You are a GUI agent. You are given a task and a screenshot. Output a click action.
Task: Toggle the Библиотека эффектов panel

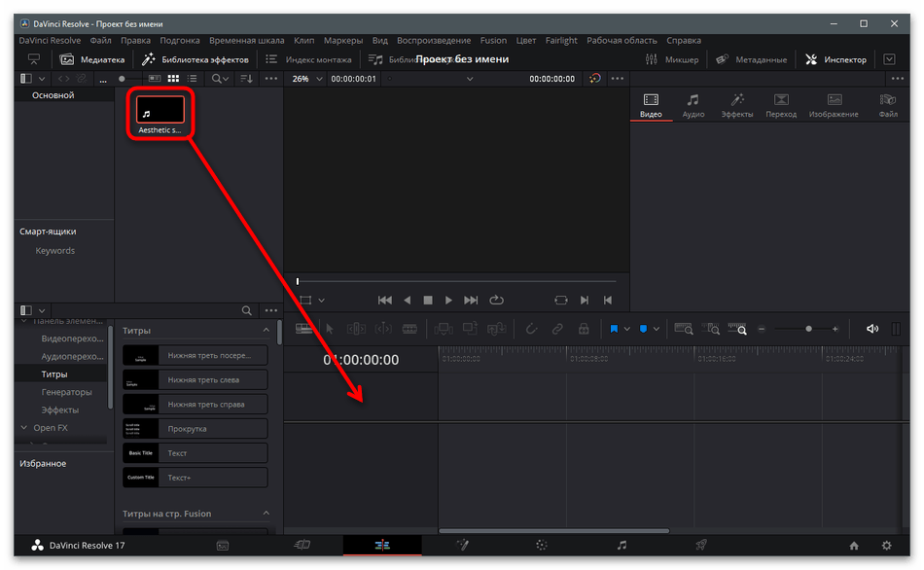point(195,59)
